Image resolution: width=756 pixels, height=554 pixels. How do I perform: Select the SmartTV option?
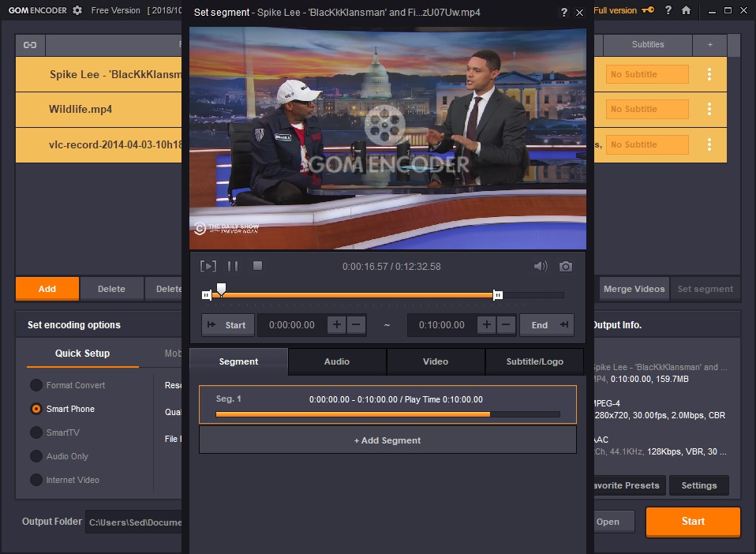pyautogui.click(x=55, y=432)
